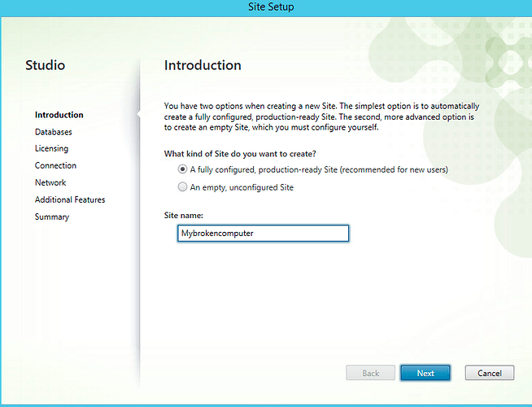Select the Network step

pos(50,182)
